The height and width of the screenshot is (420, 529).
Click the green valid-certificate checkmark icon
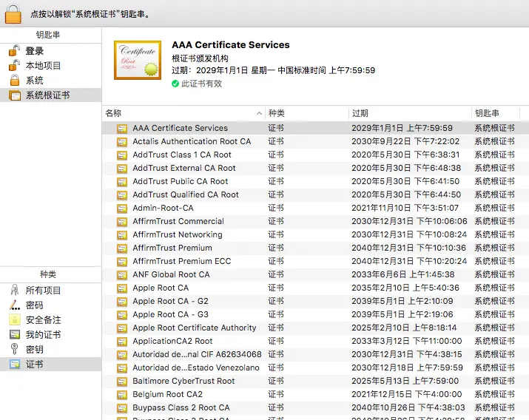(175, 84)
